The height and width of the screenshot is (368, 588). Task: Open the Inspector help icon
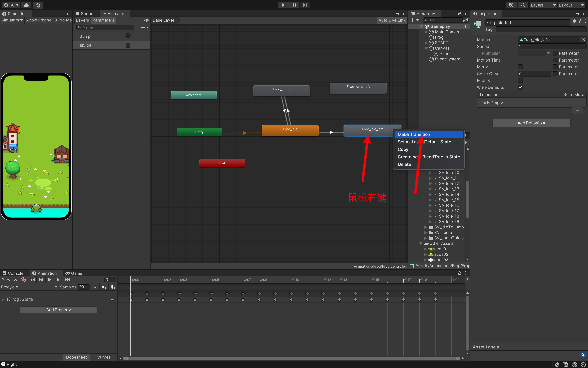(x=574, y=21)
